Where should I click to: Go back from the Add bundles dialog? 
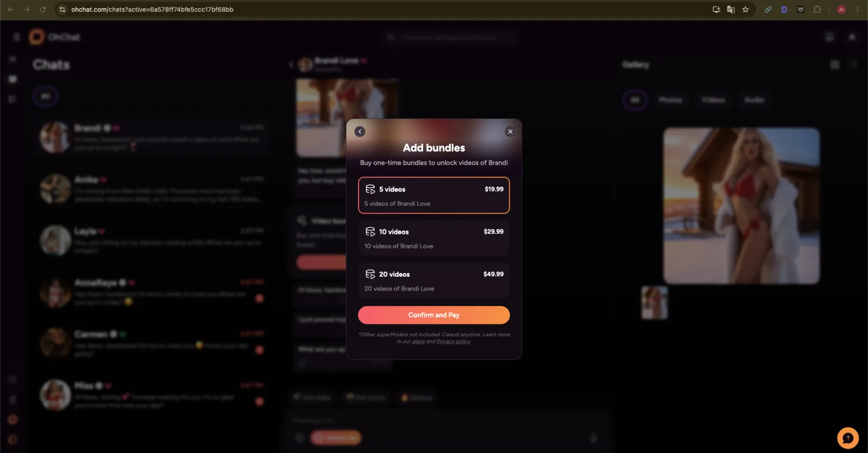coord(360,131)
